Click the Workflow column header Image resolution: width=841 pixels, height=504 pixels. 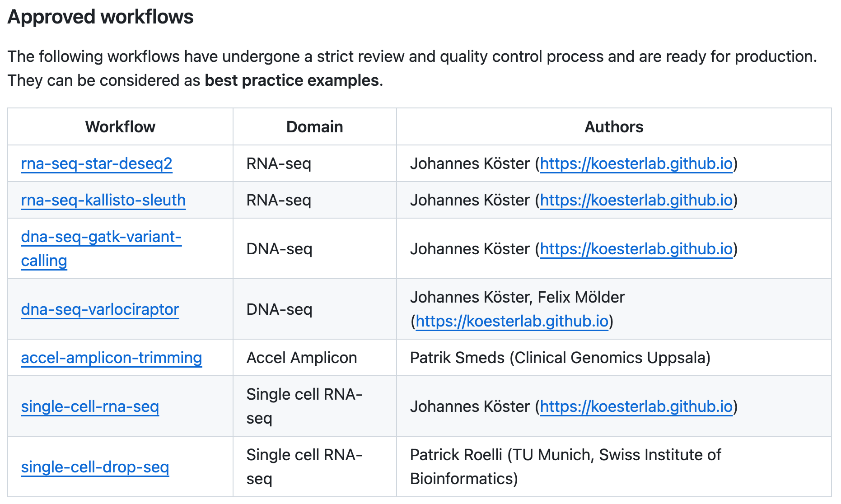(120, 127)
